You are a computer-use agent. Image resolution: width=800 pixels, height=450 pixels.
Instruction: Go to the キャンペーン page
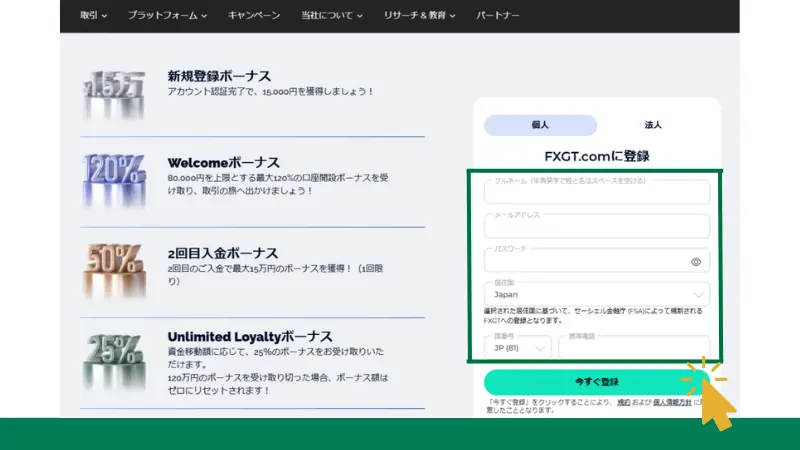(254, 15)
